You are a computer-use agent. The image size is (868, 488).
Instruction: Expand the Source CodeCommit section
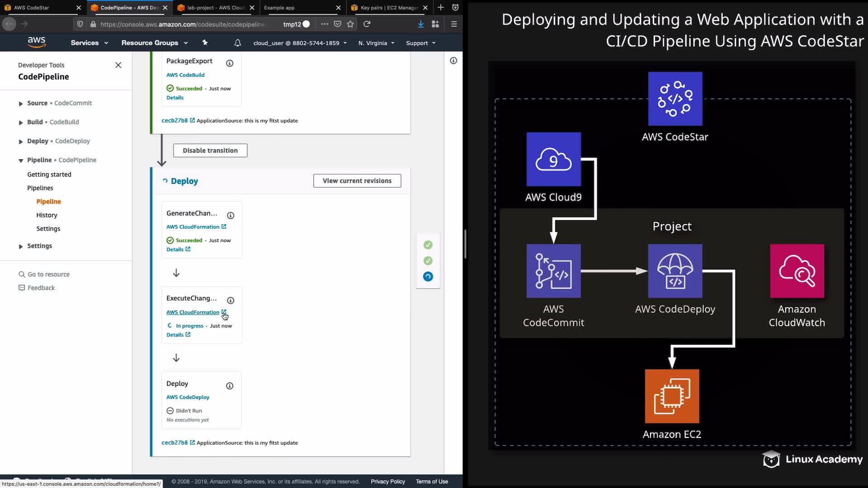tap(21, 103)
